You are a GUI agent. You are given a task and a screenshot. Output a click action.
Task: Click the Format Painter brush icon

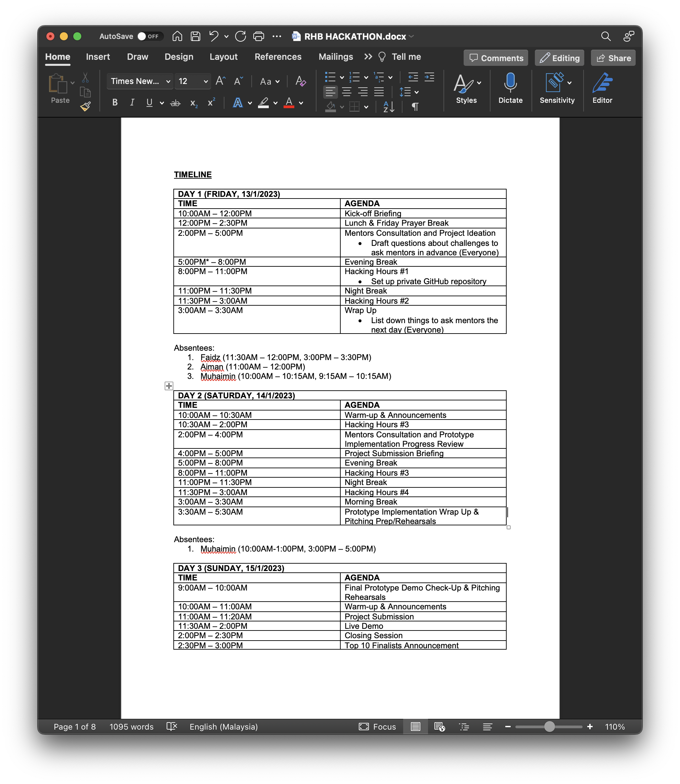click(x=85, y=106)
